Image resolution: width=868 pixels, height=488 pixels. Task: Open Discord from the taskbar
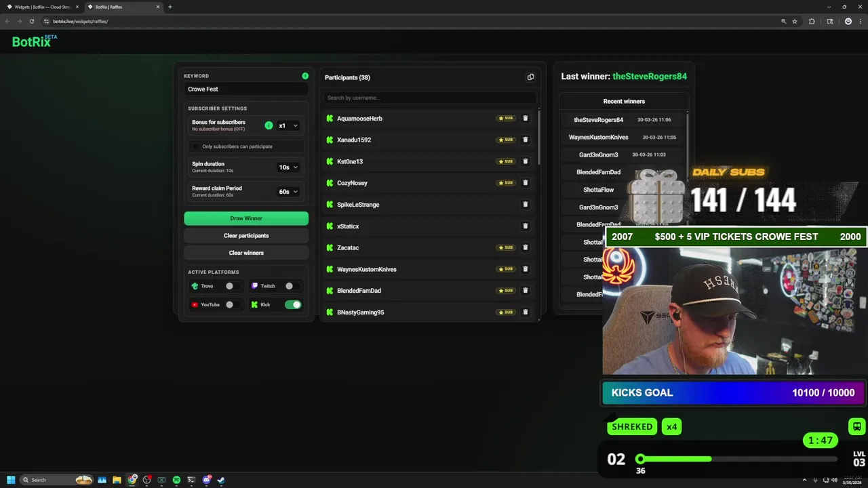206,480
